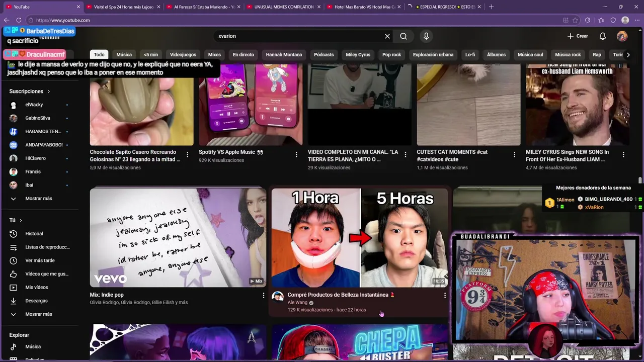Play the Mix: Indie pop thumbnail
The height and width of the screenshot is (362, 644).
178,238
